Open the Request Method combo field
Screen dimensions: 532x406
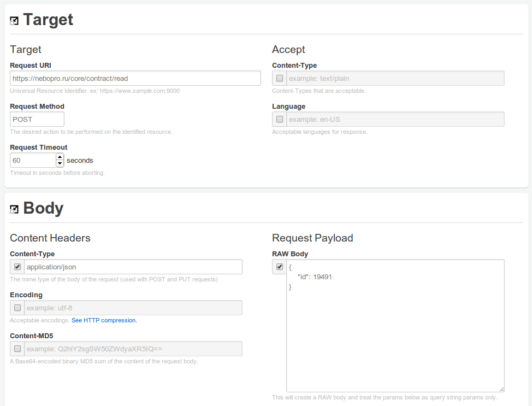[x=37, y=120]
